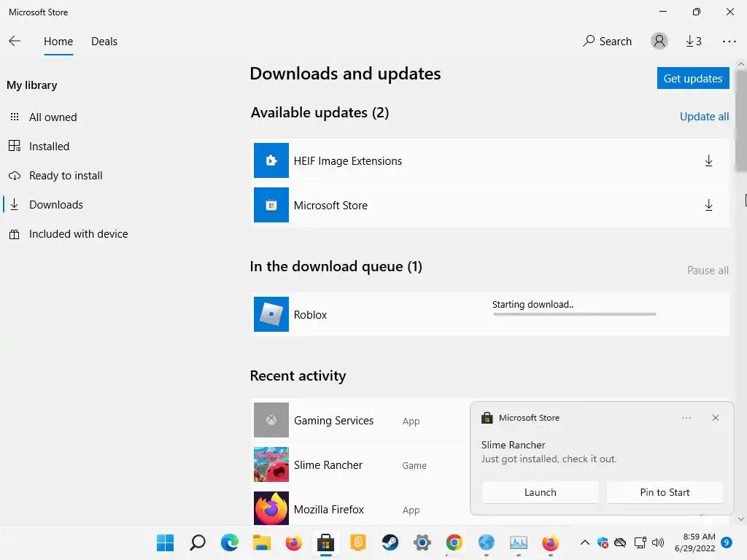Download the HEIF Image Extensions update
The image size is (747, 560).
[708, 160]
